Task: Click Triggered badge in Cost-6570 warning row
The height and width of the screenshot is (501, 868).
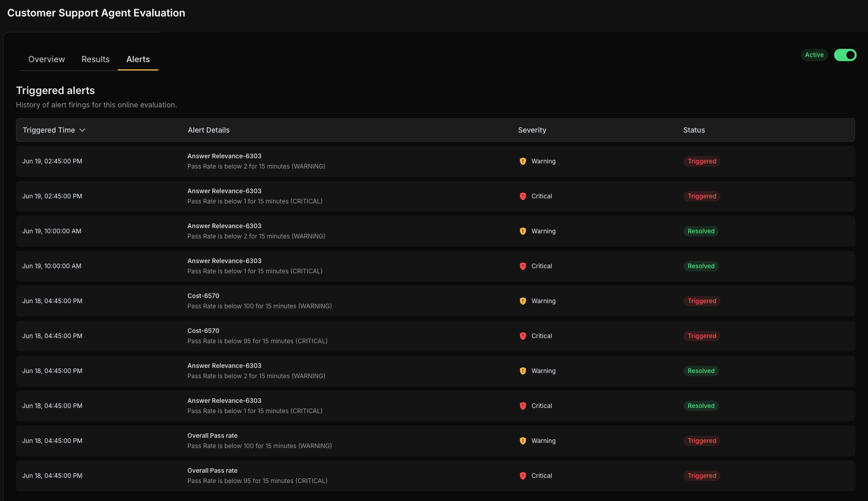Action: [702, 301]
